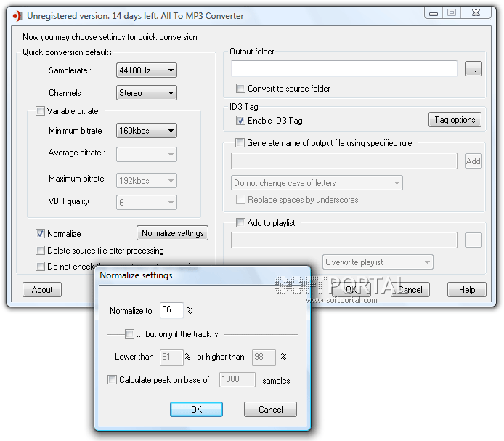Browse for output folder with '...' button

pyautogui.click(x=473, y=69)
